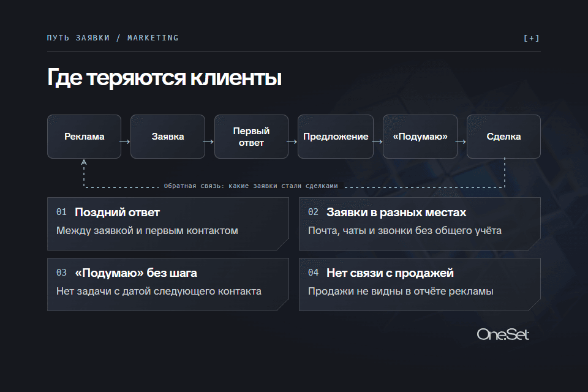Click the arrow between Предложение and «Подумаю»
588x392 pixels.
tap(377, 142)
